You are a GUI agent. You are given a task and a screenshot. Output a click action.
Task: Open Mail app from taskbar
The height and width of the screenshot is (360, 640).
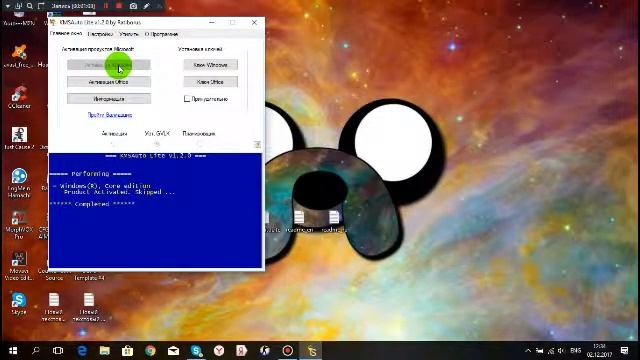(173, 351)
